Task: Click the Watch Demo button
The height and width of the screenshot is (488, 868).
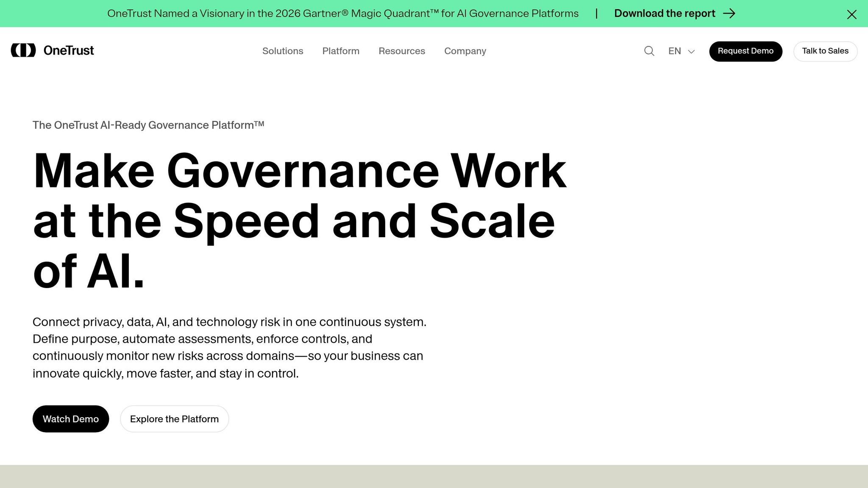Action: pyautogui.click(x=71, y=419)
